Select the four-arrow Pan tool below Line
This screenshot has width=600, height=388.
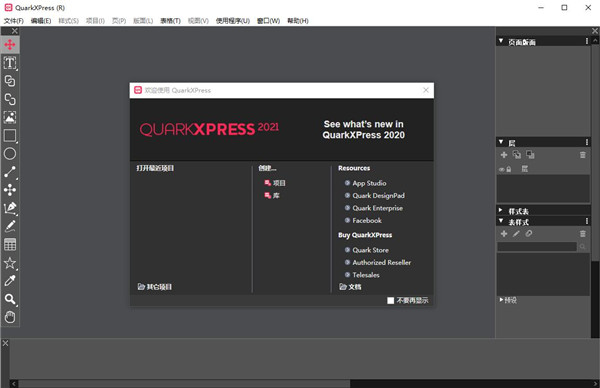coord(10,190)
